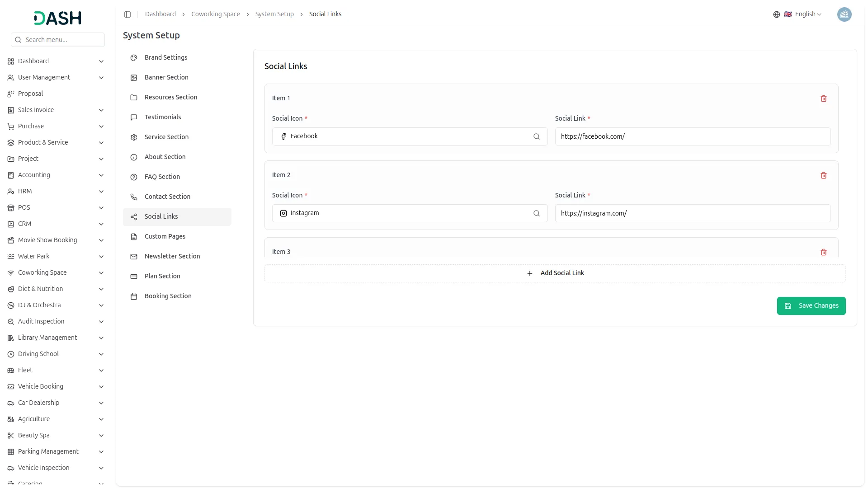Click search icon in Facebook icon field
868x488 pixels.
pos(536,136)
